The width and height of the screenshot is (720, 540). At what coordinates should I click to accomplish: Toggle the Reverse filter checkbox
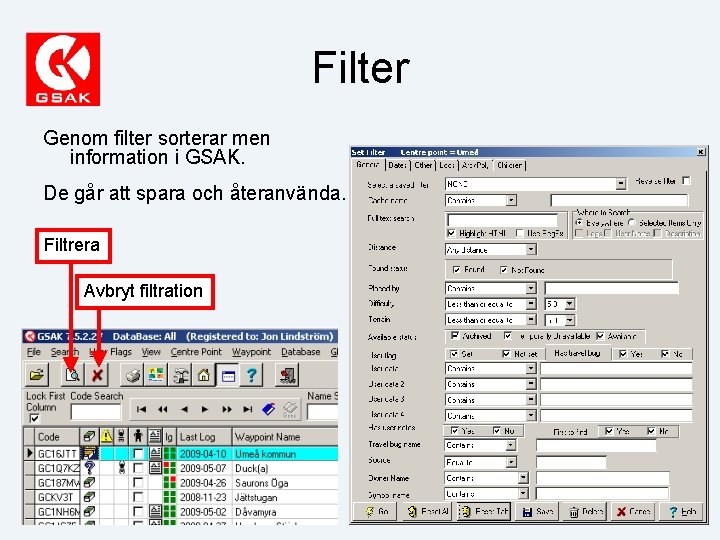point(686,180)
